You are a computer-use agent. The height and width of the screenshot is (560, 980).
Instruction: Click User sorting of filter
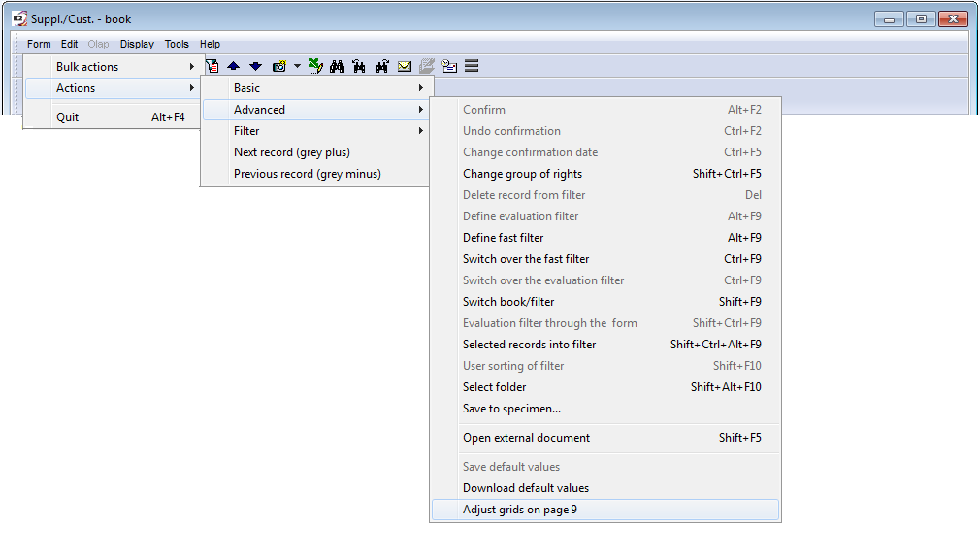(x=605, y=365)
